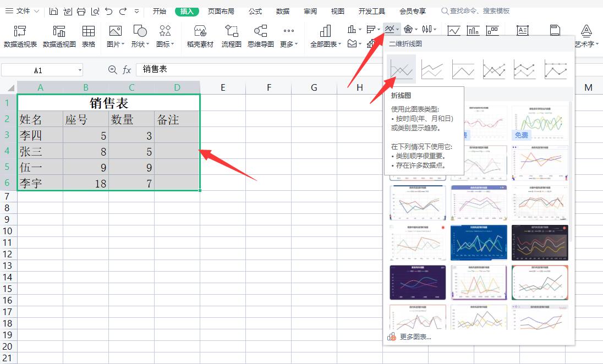Switch to the 开始 tab

[159, 11]
